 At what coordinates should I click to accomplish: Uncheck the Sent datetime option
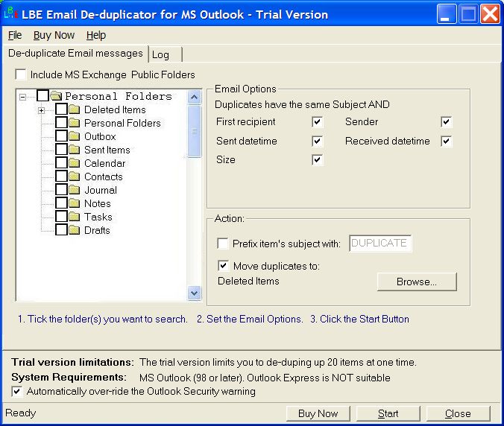[x=318, y=142]
